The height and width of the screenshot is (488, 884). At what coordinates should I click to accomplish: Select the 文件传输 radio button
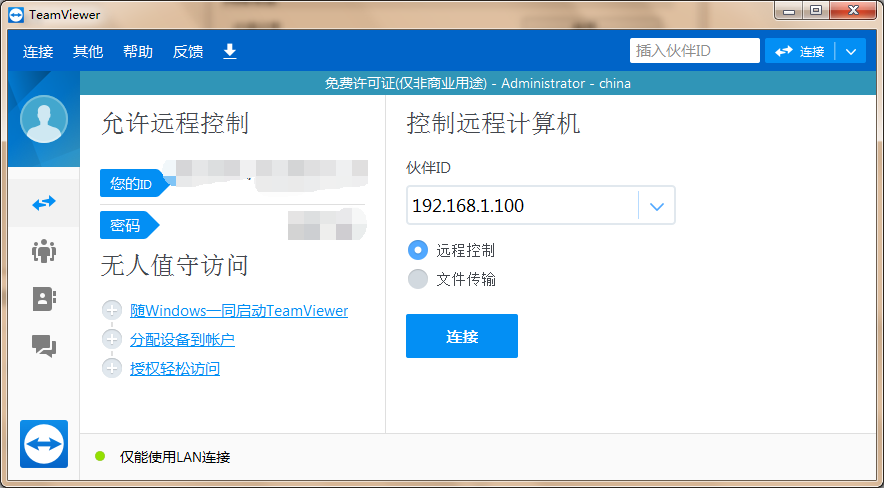[x=418, y=279]
